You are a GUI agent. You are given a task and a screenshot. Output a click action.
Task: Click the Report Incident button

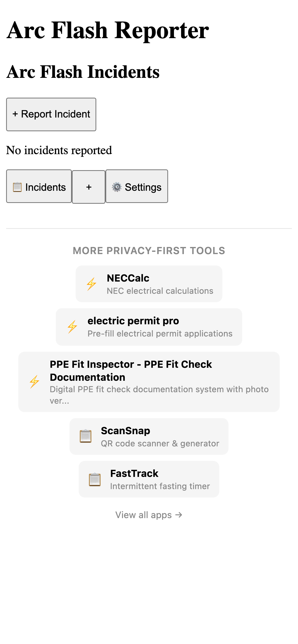(51, 114)
